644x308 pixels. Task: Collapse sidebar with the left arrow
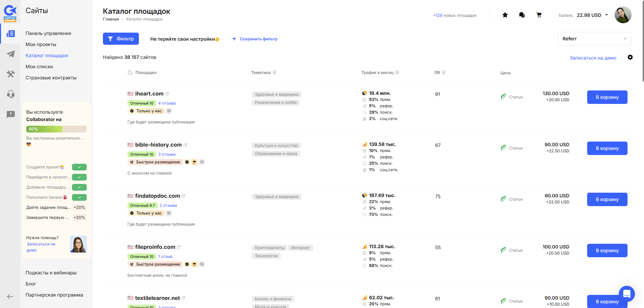point(10,296)
